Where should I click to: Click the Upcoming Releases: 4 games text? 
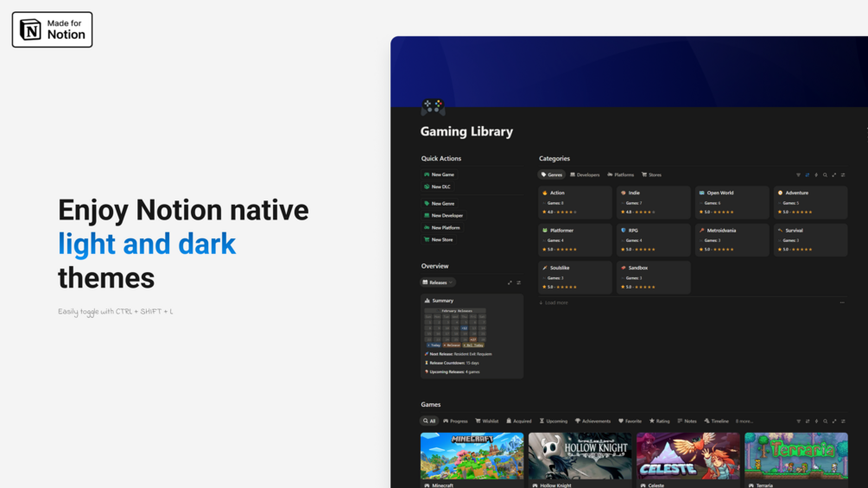[x=453, y=371]
